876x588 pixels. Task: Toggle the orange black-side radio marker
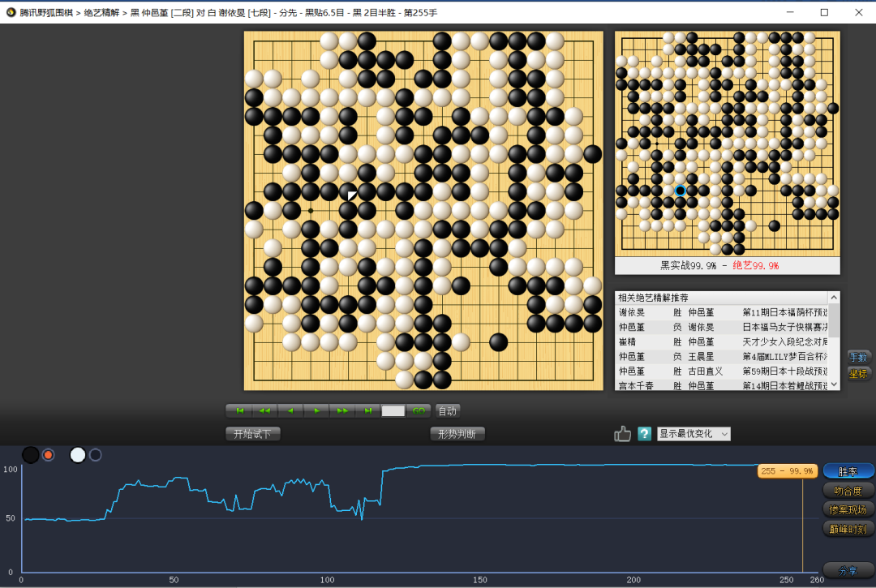(49, 455)
